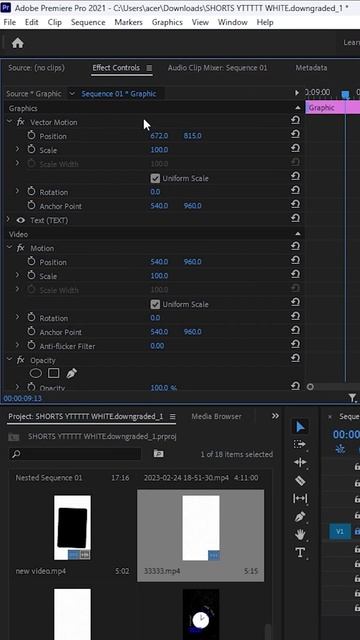Reset the Text (TEXT) layer

(x=296, y=219)
